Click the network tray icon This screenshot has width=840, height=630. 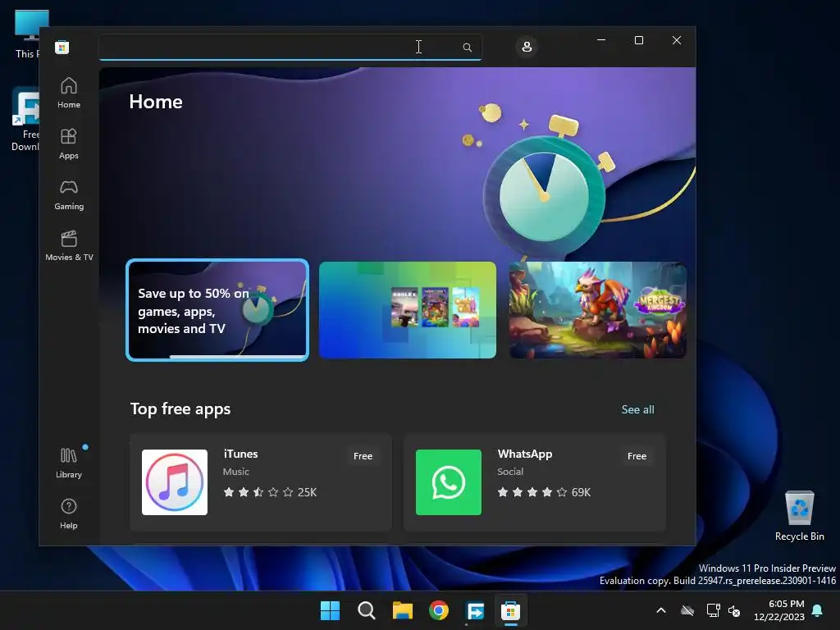(713, 610)
